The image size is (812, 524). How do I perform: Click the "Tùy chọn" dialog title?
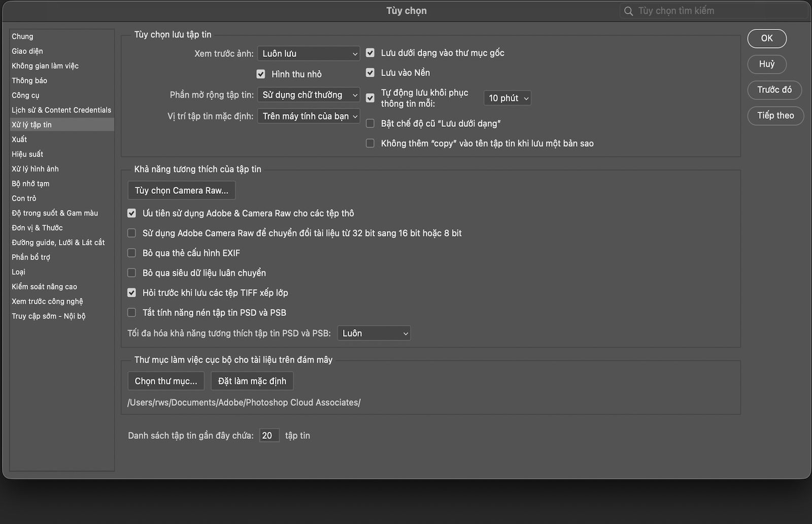[x=407, y=11]
